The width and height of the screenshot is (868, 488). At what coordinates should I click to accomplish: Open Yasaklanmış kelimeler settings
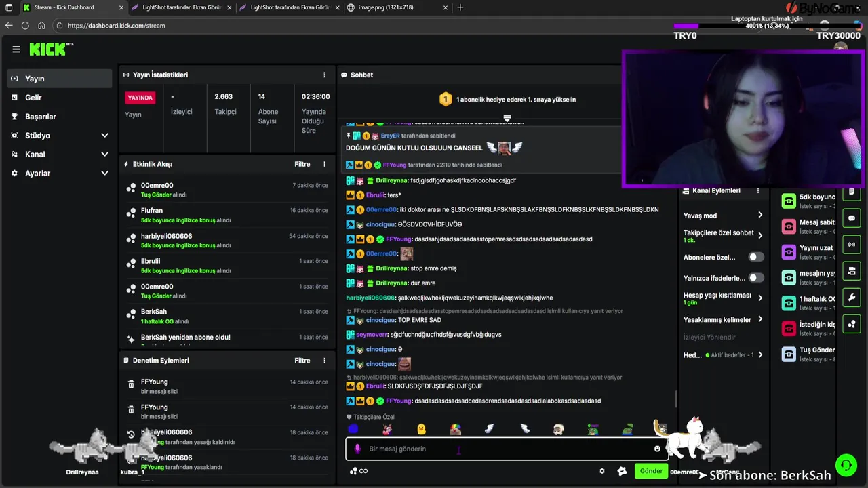click(723, 319)
